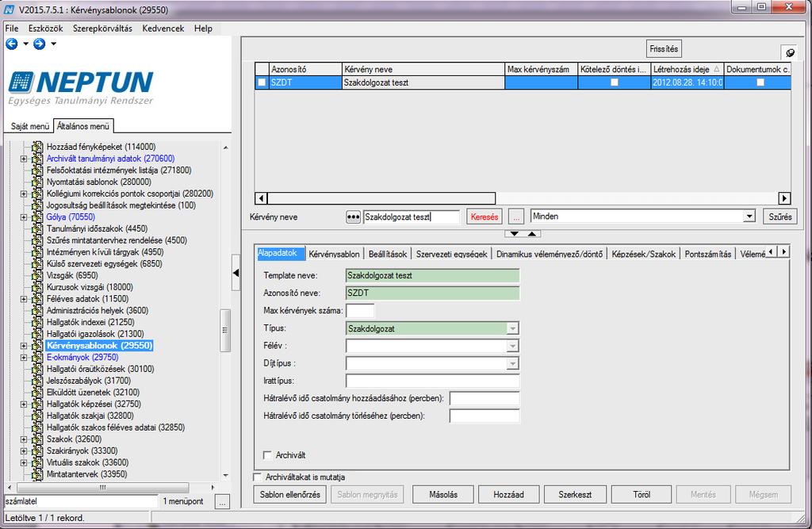Click the Neptun app icon in title bar
This screenshot has width=812, height=529.
10,10
